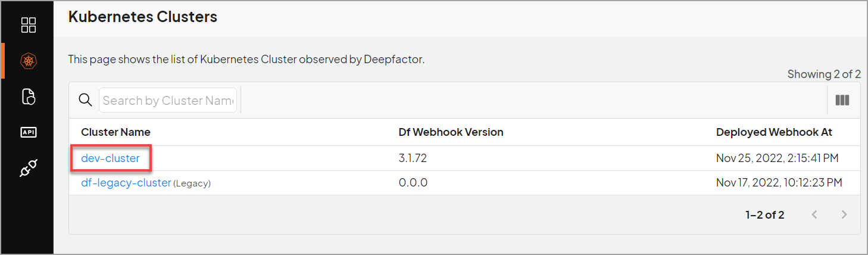
Task: Select the Kubernetes wheel icon in sidebar
Action: tap(28, 61)
